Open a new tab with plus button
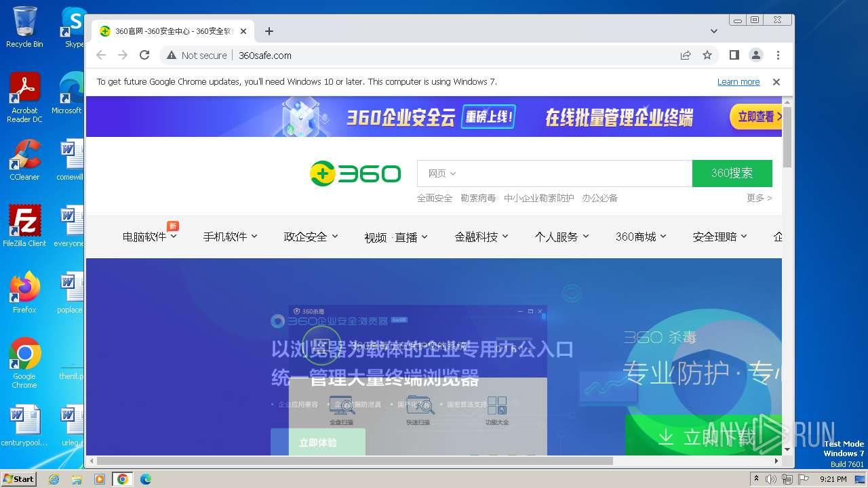868x488 pixels. (x=269, y=31)
